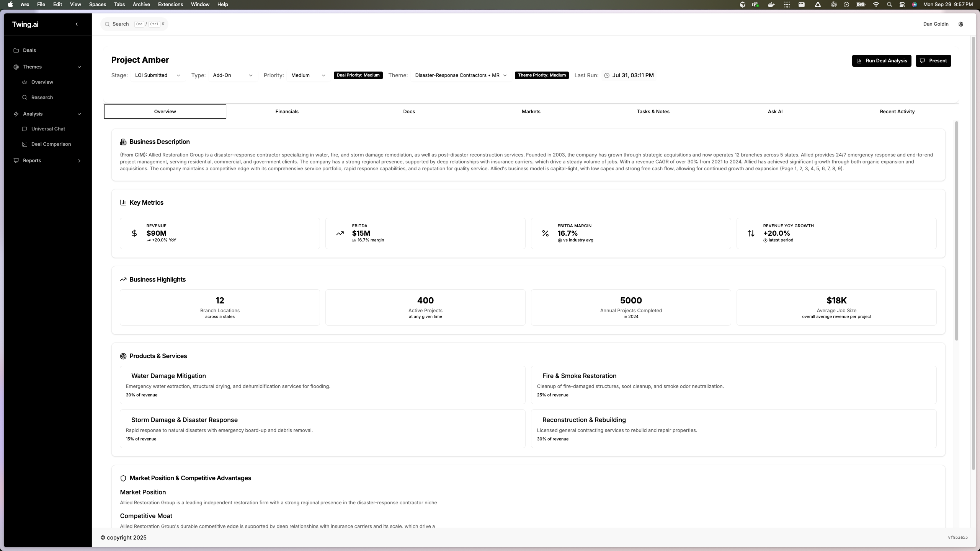Collapse the Themes section chevron in sidebar
This screenshot has width=980, height=551.
[79, 67]
